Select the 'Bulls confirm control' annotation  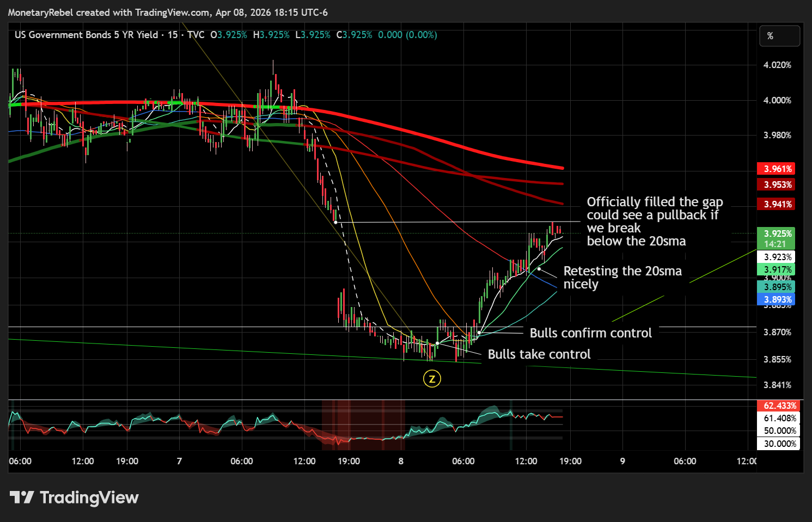[x=590, y=333]
